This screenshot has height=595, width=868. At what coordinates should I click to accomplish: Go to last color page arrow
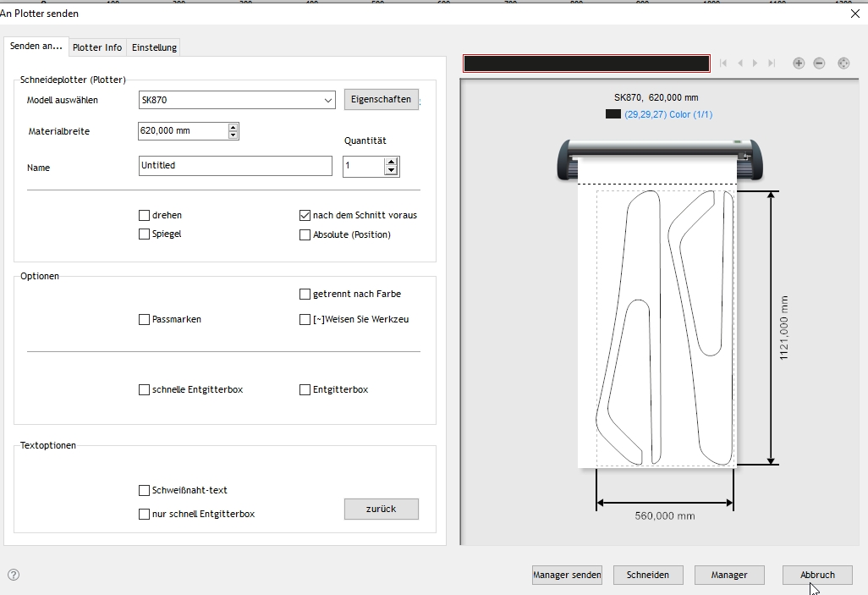[771, 63]
